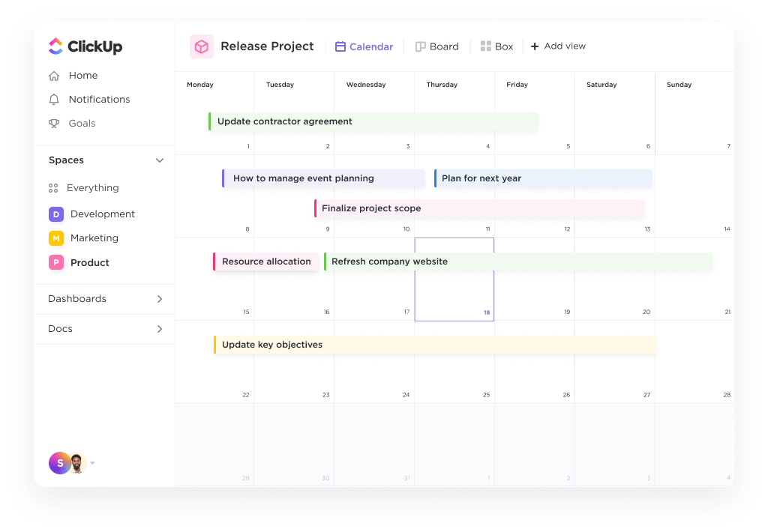Screen dimensions: 768x532
Task: Click the Marketing space icon
Action: point(55,238)
